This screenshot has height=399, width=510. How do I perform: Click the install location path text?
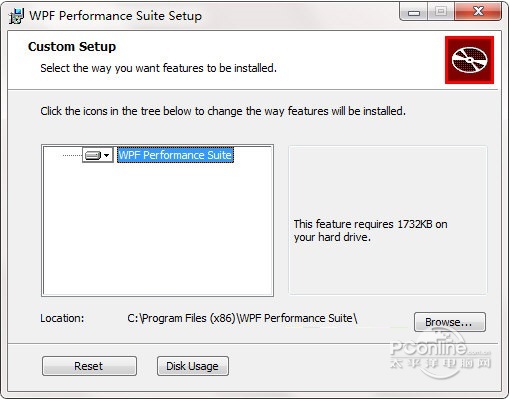point(242,318)
